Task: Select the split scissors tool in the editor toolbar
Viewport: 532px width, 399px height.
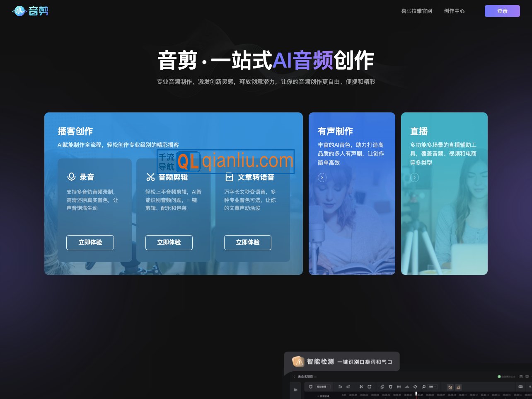Action: point(360,387)
